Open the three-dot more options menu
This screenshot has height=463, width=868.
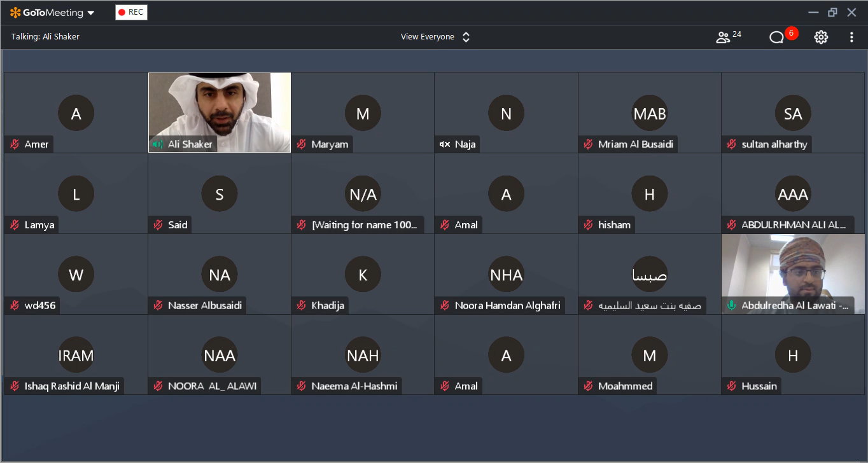pos(851,38)
